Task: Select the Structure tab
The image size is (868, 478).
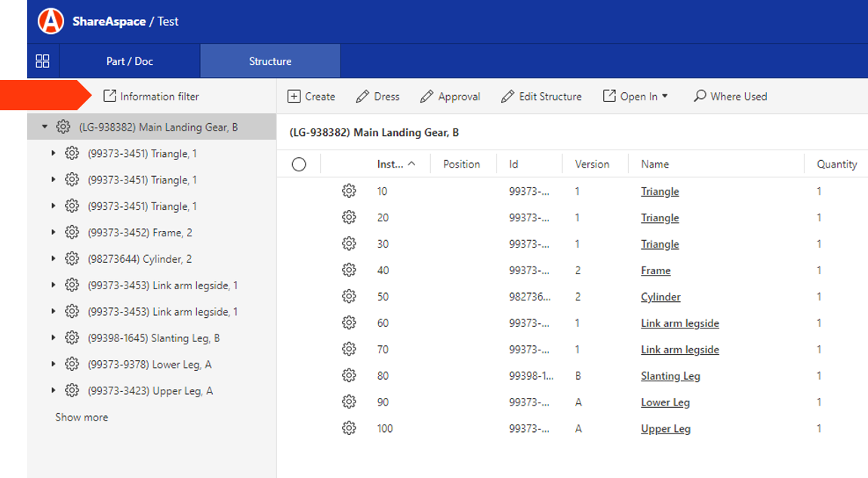Action: [269, 60]
